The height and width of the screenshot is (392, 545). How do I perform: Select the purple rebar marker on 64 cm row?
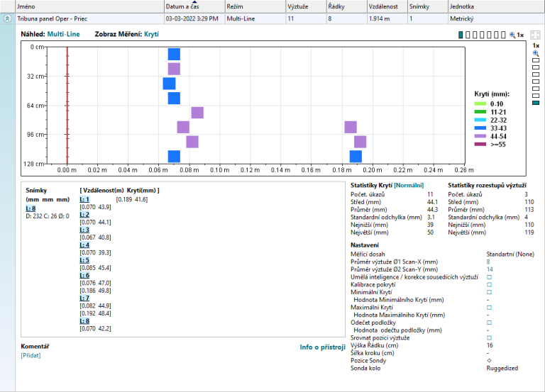[x=197, y=113]
